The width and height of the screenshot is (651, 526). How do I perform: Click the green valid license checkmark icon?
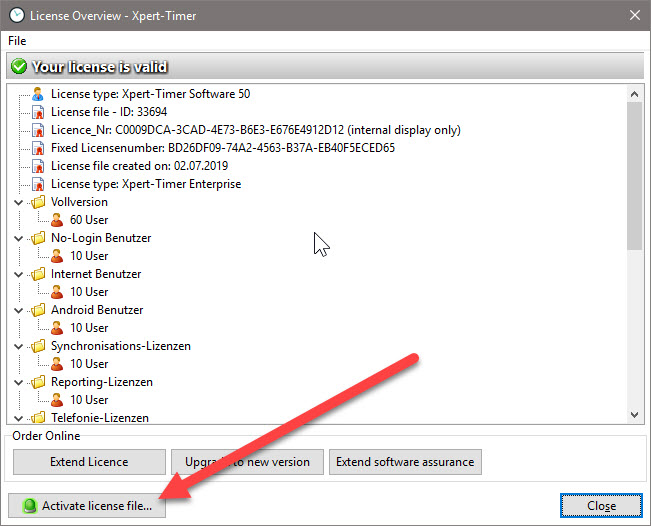(x=19, y=67)
